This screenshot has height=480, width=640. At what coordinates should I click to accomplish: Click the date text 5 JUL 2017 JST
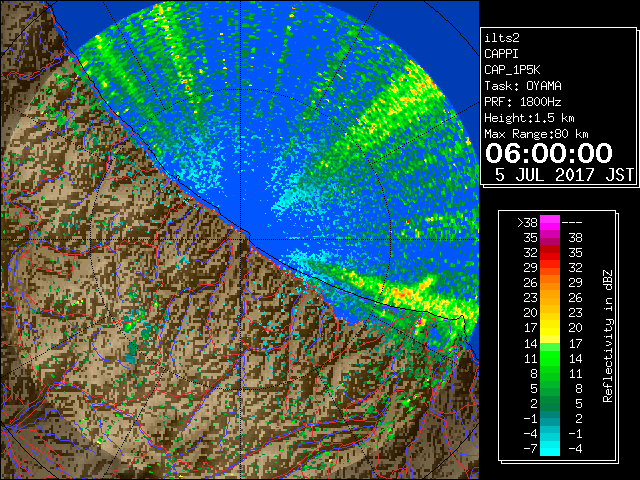click(x=564, y=175)
